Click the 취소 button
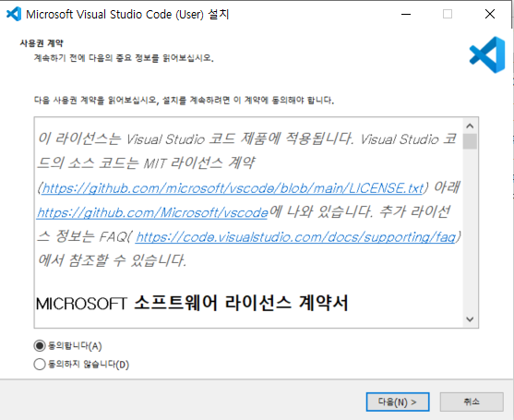This screenshot has width=514, height=420. (x=472, y=402)
